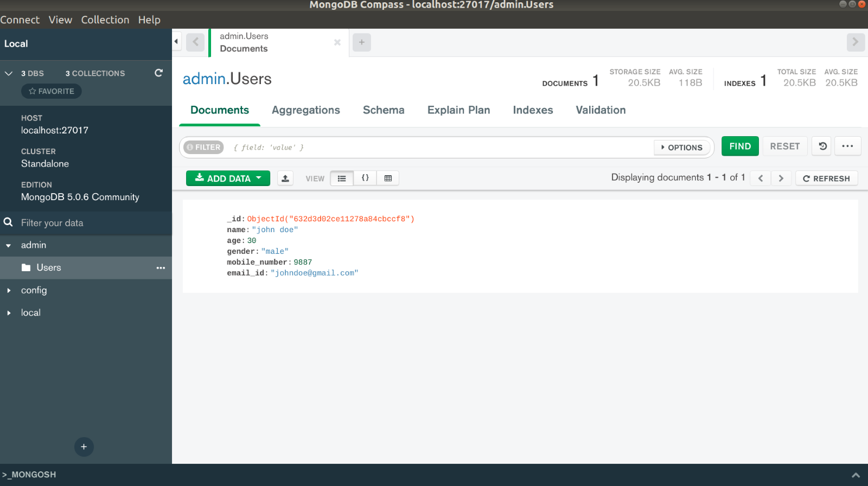868x486 pixels.
Task: Open the Validation tab
Action: (x=601, y=110)
